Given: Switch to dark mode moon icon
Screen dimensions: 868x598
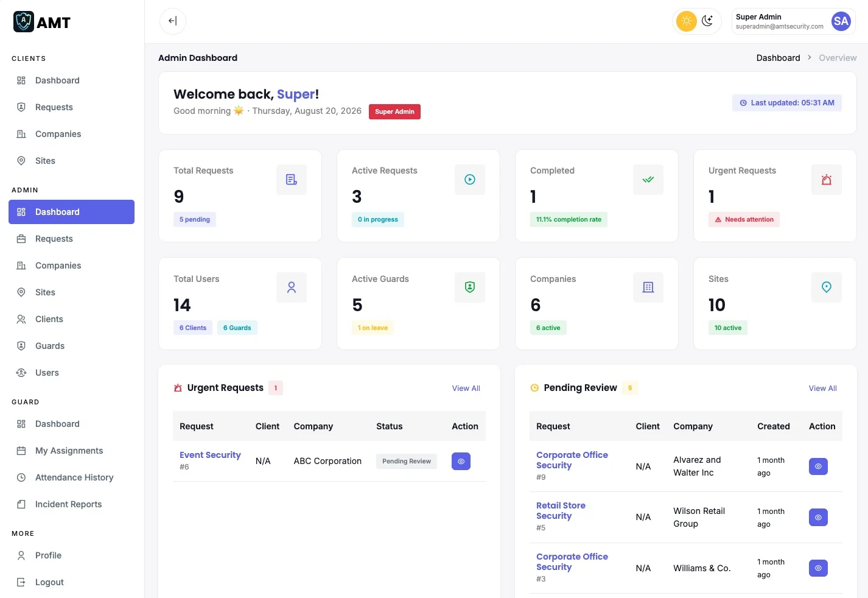Looking at the screenshot, I should [707, 21].
